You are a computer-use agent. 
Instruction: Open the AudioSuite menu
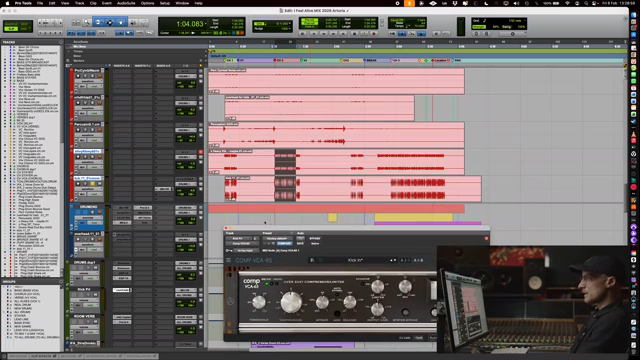pyautogui.click(x=126, y=3)
